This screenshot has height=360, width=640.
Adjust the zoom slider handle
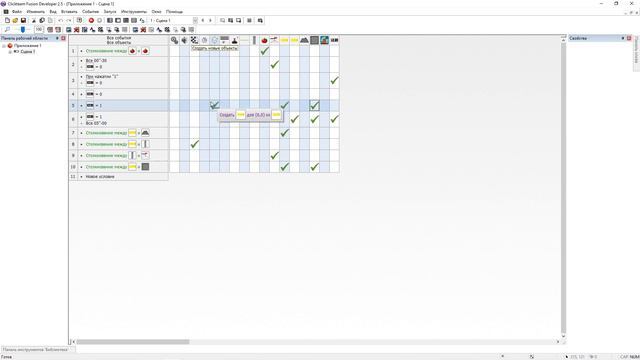click(23, 30)
